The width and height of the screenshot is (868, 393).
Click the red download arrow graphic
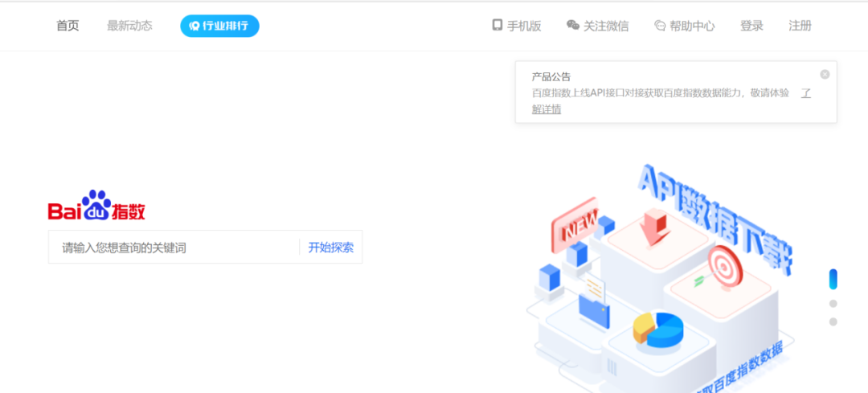(656, 228)
